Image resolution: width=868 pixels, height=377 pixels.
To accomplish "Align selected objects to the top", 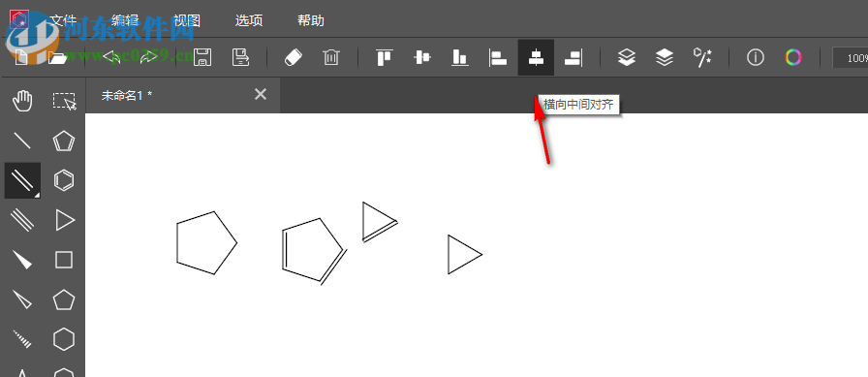I will click(385, 57).
